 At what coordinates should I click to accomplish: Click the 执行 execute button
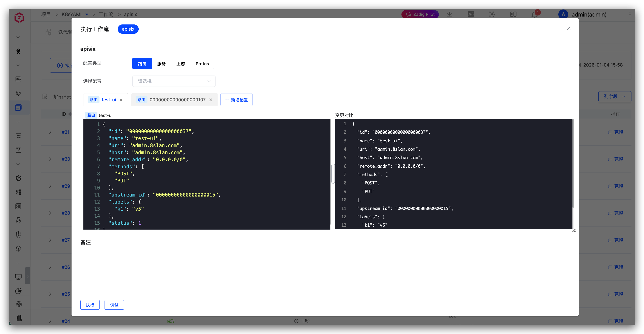[90, 305]
